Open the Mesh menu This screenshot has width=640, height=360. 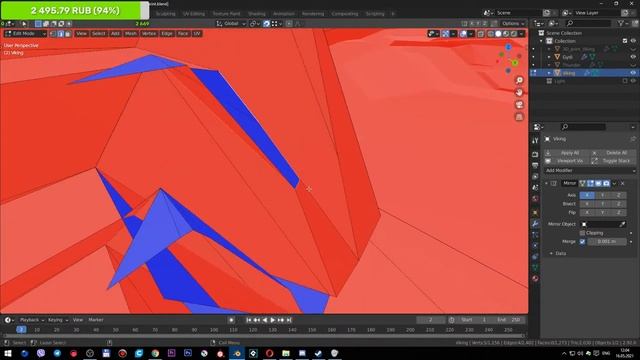[x=131, y=33]
